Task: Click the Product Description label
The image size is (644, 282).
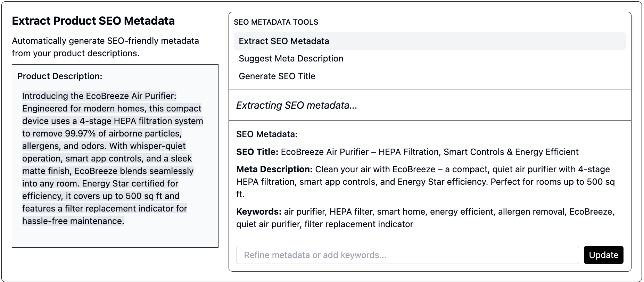Action: click(60, 76)
